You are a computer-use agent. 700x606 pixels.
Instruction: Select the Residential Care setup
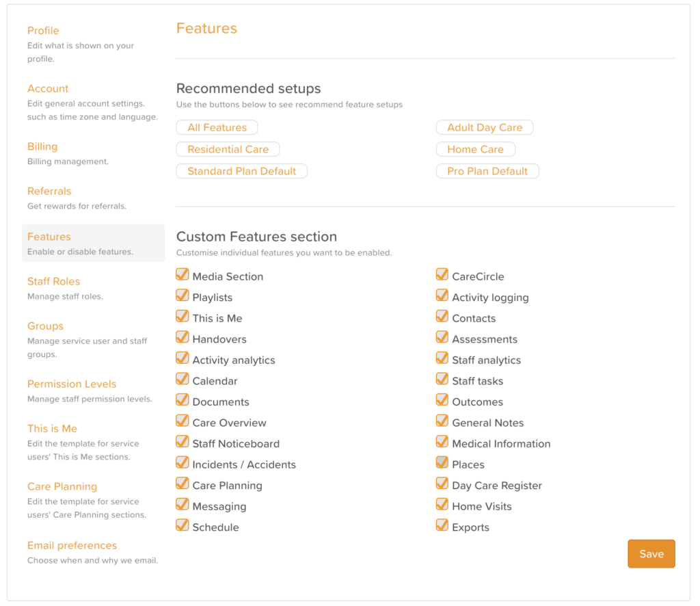click(x=228, y=149)
